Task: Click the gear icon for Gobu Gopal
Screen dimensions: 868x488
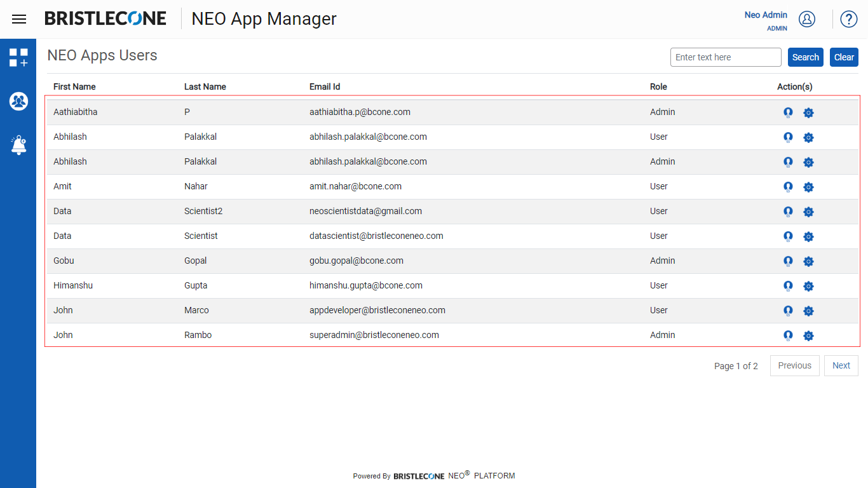Action: [x=808, y=261]
